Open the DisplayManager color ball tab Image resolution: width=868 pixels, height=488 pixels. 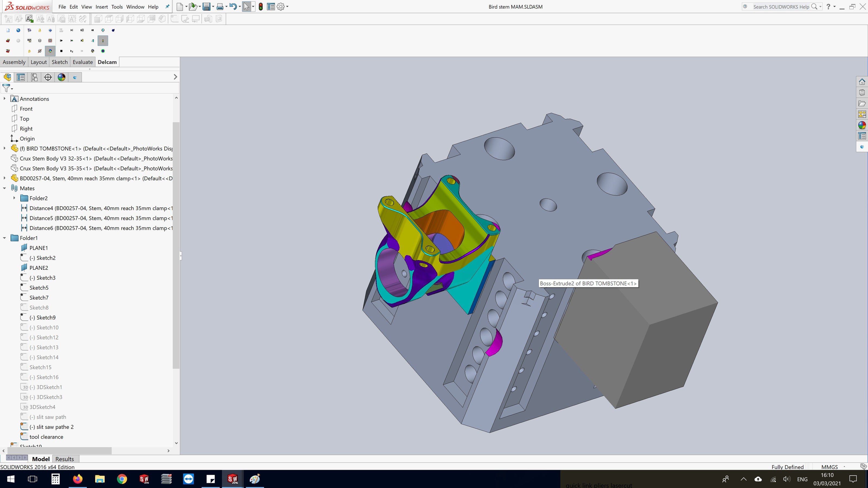click(61, 77)
